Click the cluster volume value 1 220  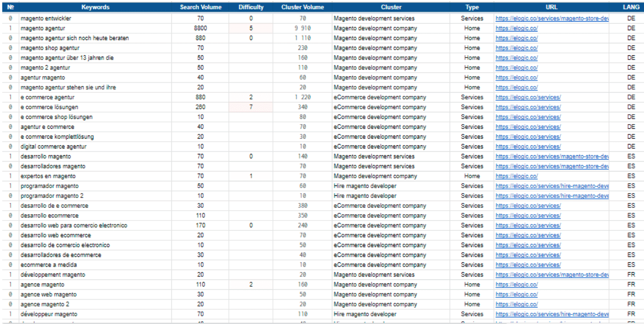(x=303, y=97)
